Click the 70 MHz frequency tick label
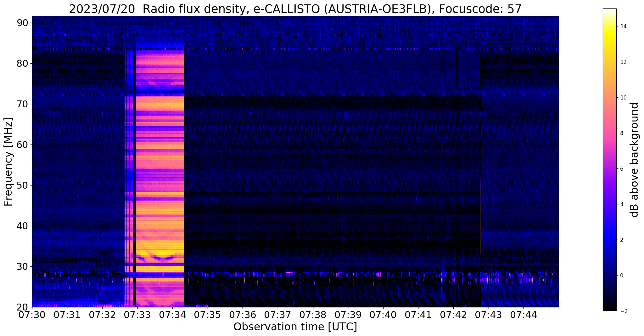 click(22, 104)
